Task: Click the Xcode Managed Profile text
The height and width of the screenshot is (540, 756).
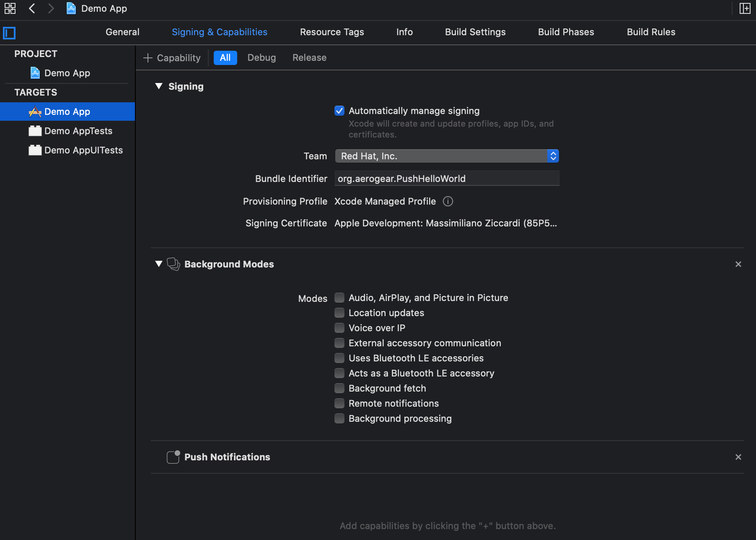Action: (x=385, y=201)
